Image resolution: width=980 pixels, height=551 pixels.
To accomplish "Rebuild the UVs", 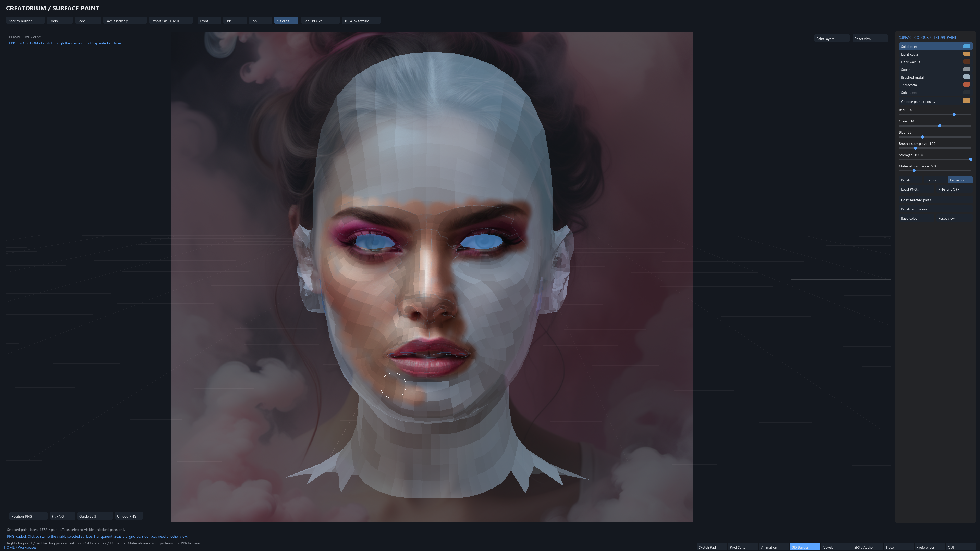I will coord(320,21).
